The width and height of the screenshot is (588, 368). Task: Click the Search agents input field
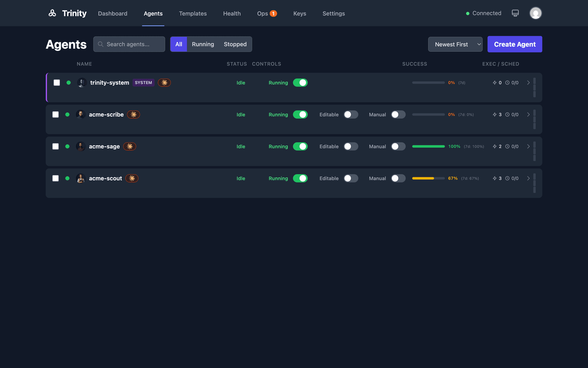click(129, 44)
